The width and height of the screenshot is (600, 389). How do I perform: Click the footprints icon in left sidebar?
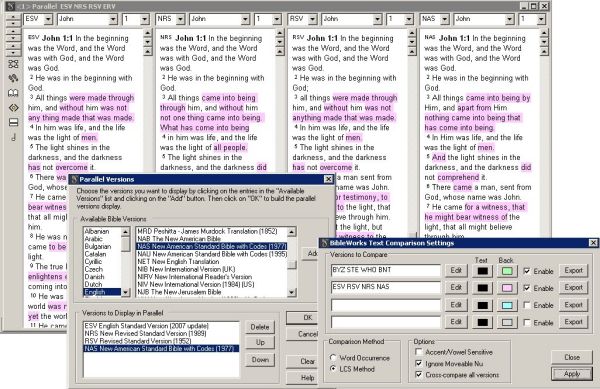[13, 78]
